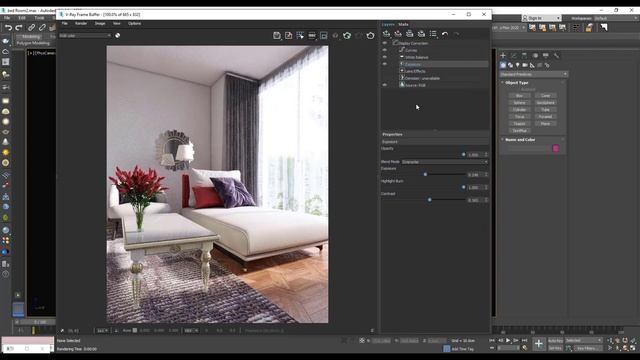
Task: Click the chain-link icon in 3ds Max toolbar
Action: click(31, 28)
